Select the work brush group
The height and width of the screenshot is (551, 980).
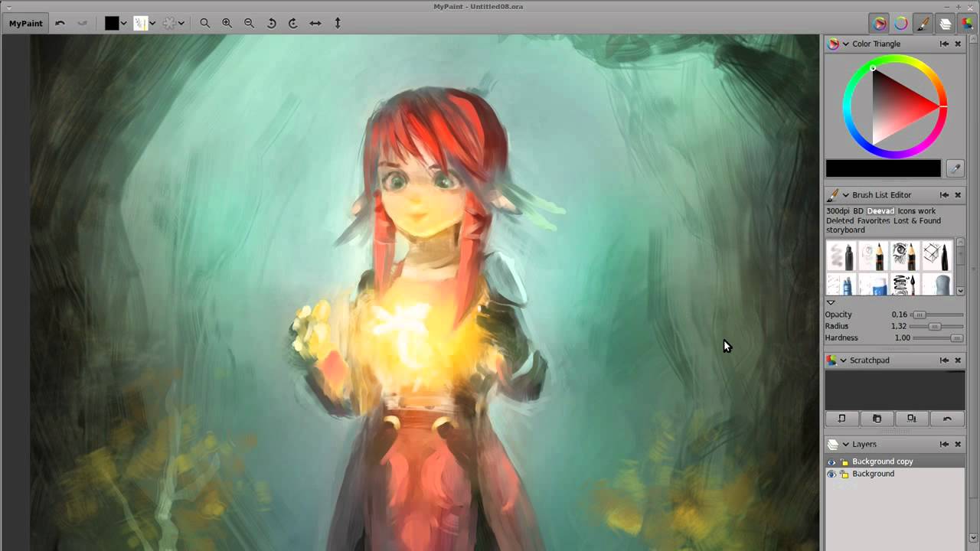pos(926,210)
